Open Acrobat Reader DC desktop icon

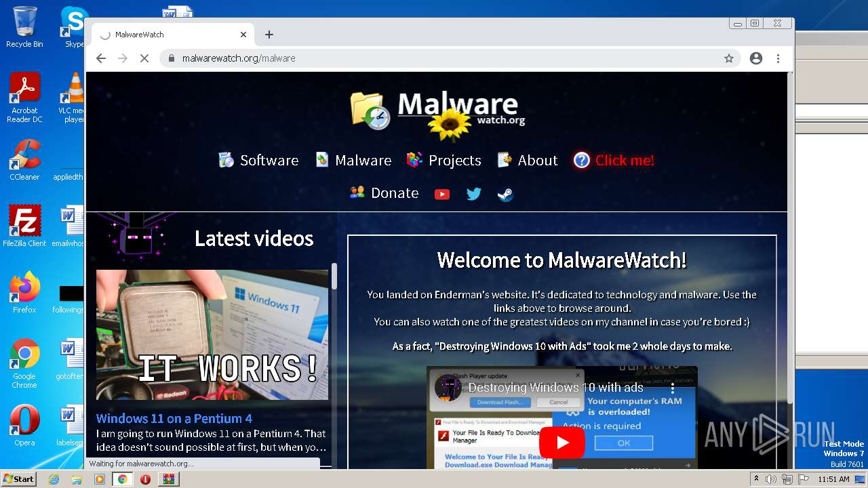tap(24, 98)
